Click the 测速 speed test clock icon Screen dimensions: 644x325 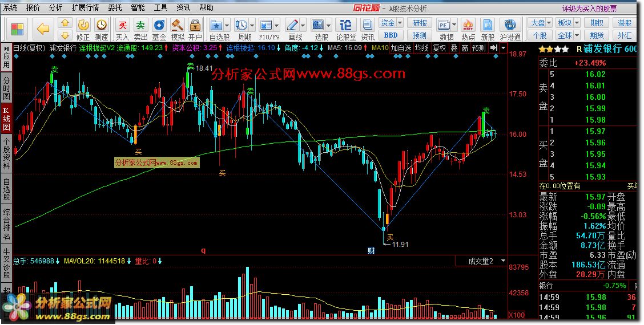point(102,26)
